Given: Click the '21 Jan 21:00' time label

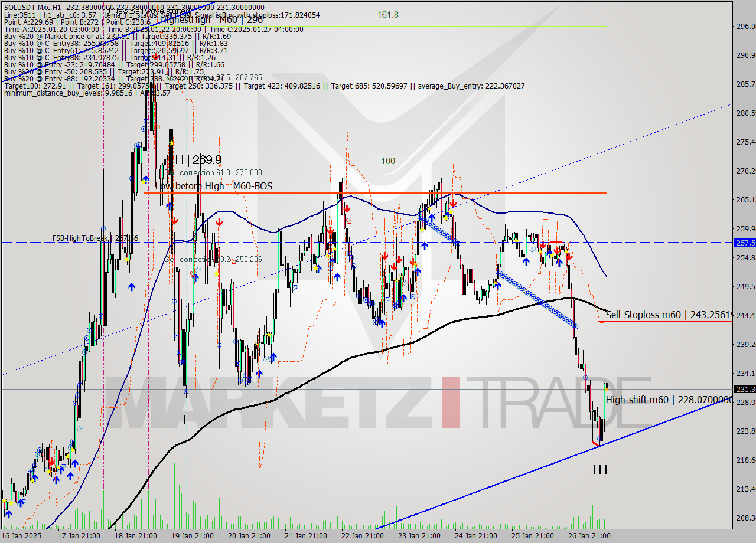Looking at the screenshot, I should (x=307, y=536).
